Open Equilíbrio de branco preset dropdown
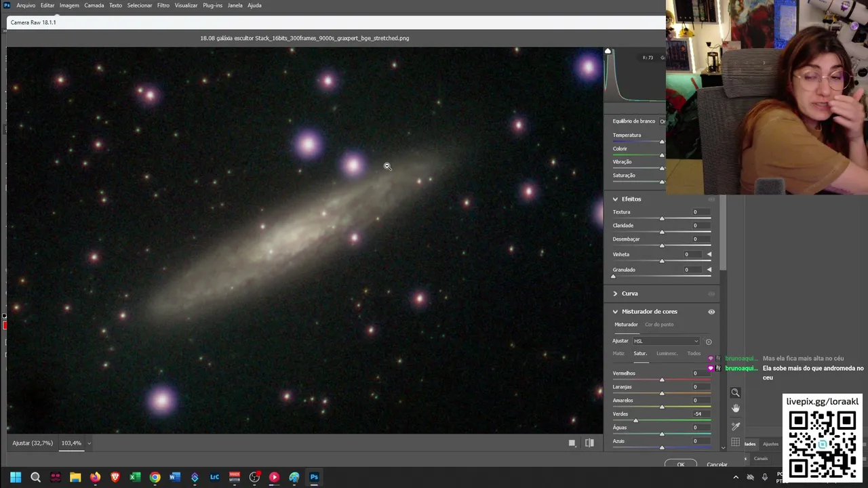 (x=662, y=121)
